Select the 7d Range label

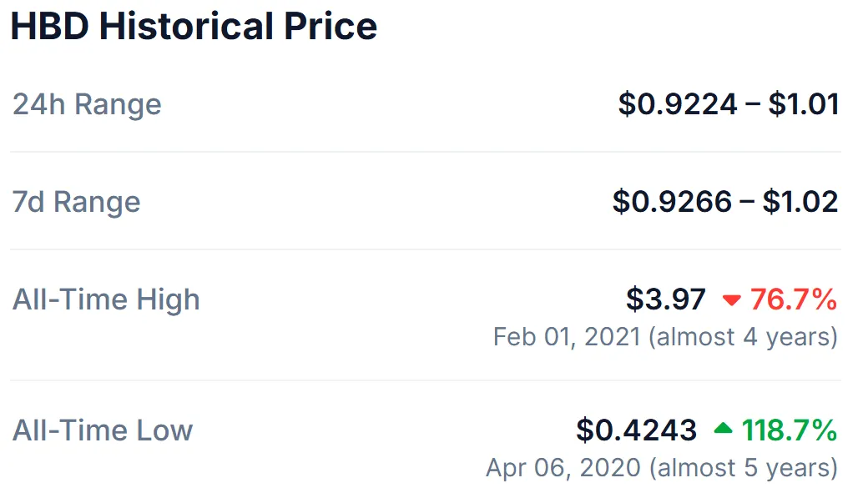coord(77,201)
